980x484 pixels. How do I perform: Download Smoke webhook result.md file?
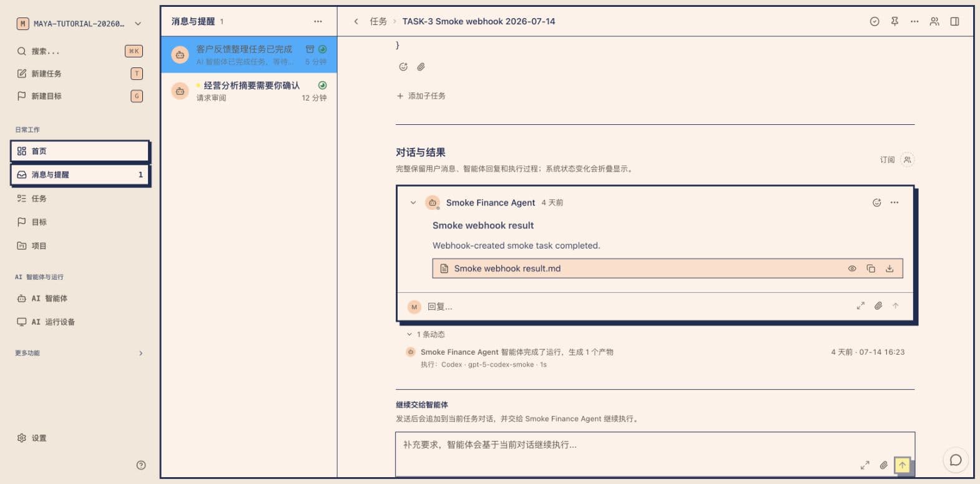pyautogui.click(x=889, y=269)
